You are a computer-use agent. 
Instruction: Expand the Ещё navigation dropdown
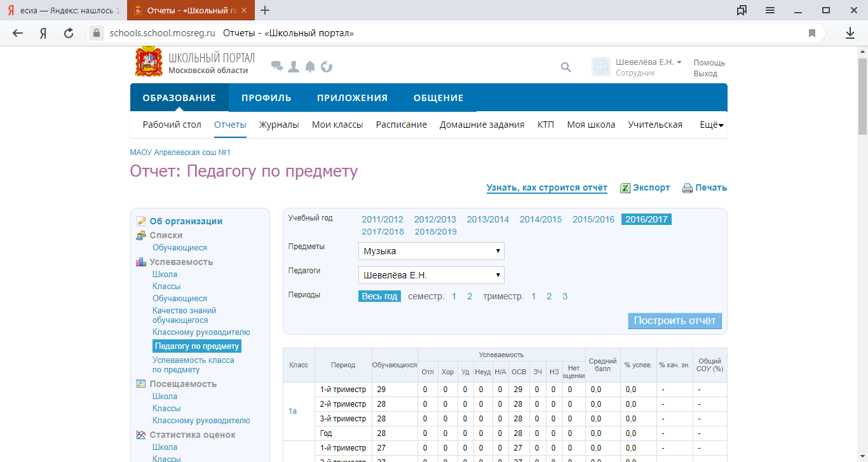click(712, 125)
